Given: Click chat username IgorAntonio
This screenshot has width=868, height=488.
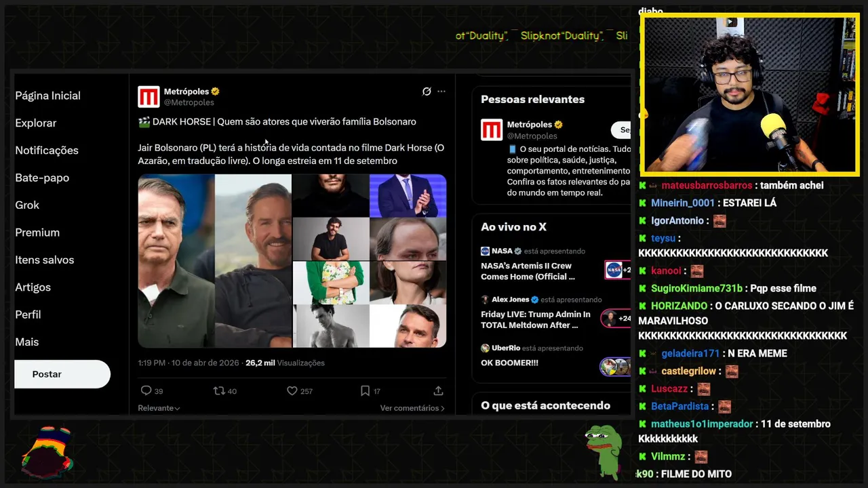Looking at the screenshot, I should click(677, 220).
